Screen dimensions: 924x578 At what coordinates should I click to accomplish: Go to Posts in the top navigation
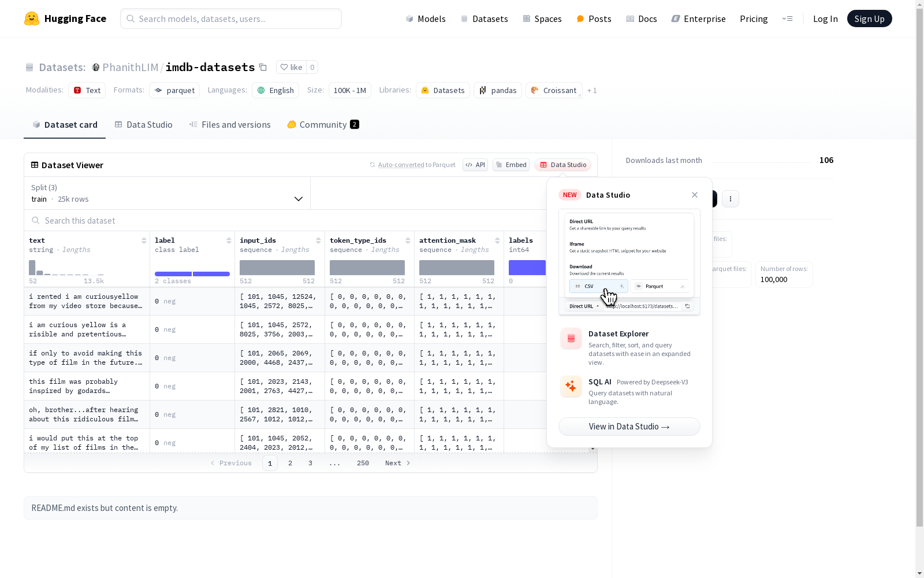point(594,18)
